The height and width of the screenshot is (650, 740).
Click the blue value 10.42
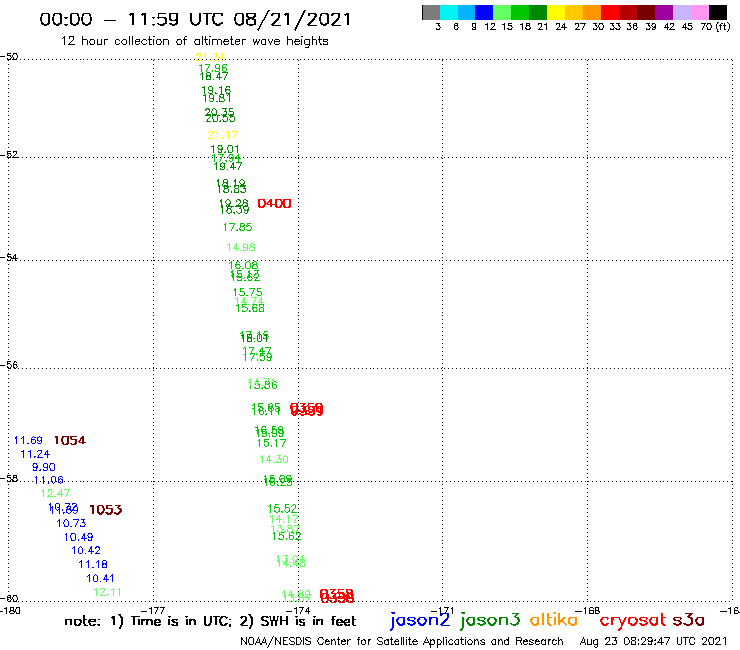pyautogui.click(x=86, y=551)
